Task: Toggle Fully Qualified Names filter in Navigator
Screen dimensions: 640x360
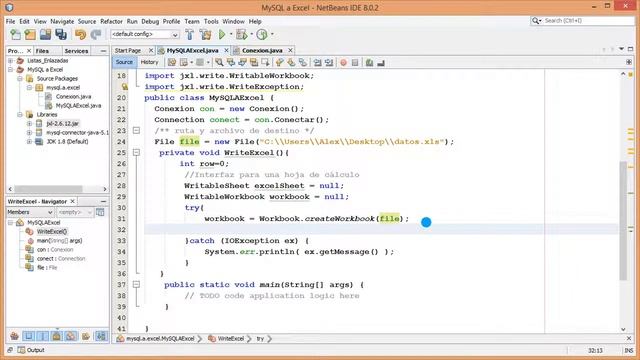Action: pos(86,336)
